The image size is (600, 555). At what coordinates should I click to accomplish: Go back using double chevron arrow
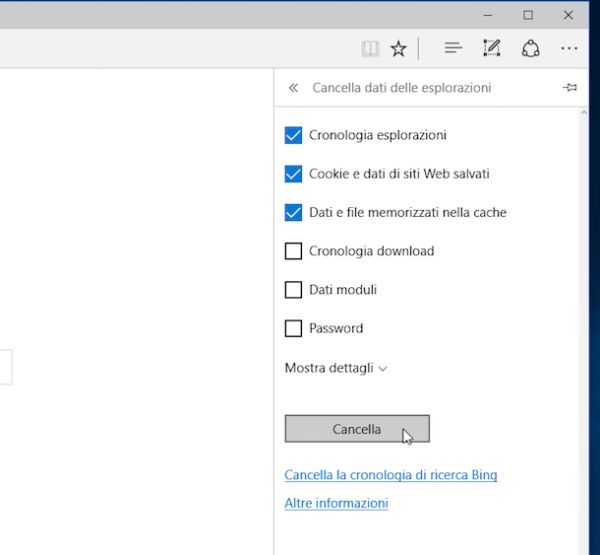point(293,88)
